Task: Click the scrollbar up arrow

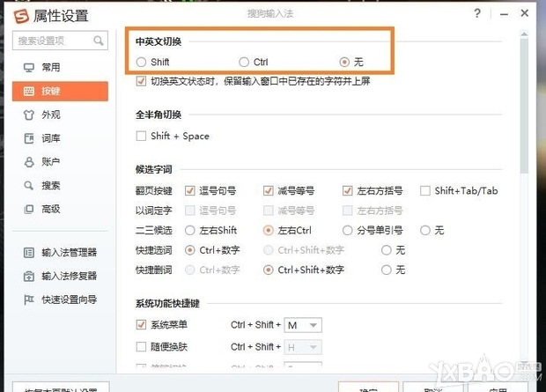Action: point(524,34)
